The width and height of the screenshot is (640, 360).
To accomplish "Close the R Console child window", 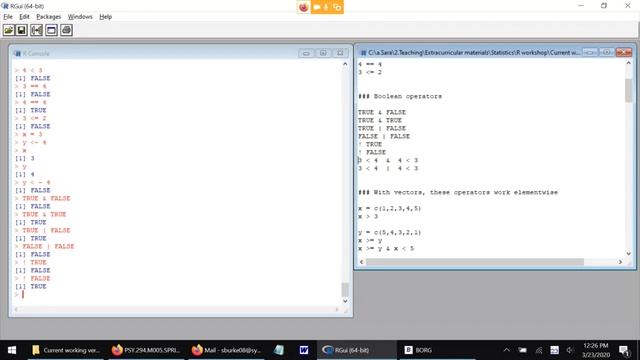I will tap(340, 53).
